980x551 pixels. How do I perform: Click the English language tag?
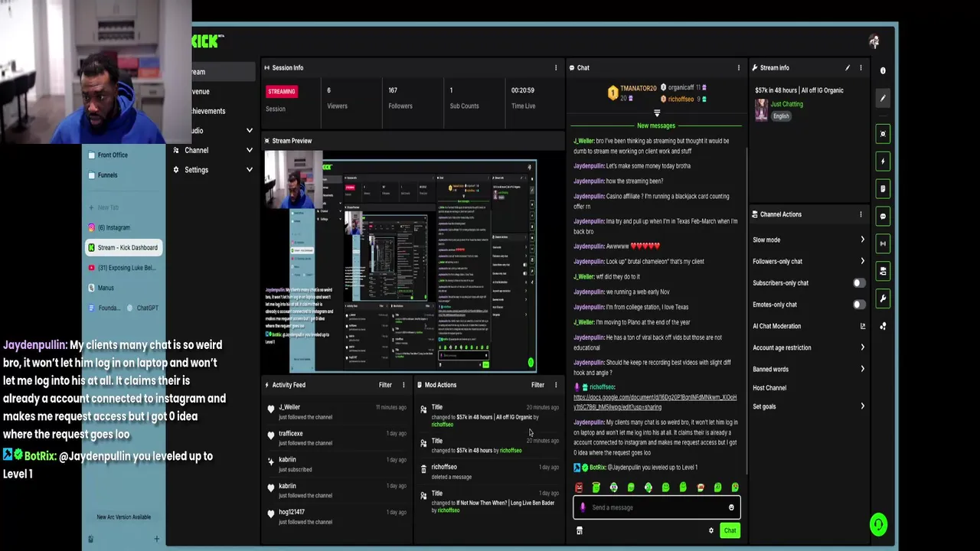click(x=781, y=116)
